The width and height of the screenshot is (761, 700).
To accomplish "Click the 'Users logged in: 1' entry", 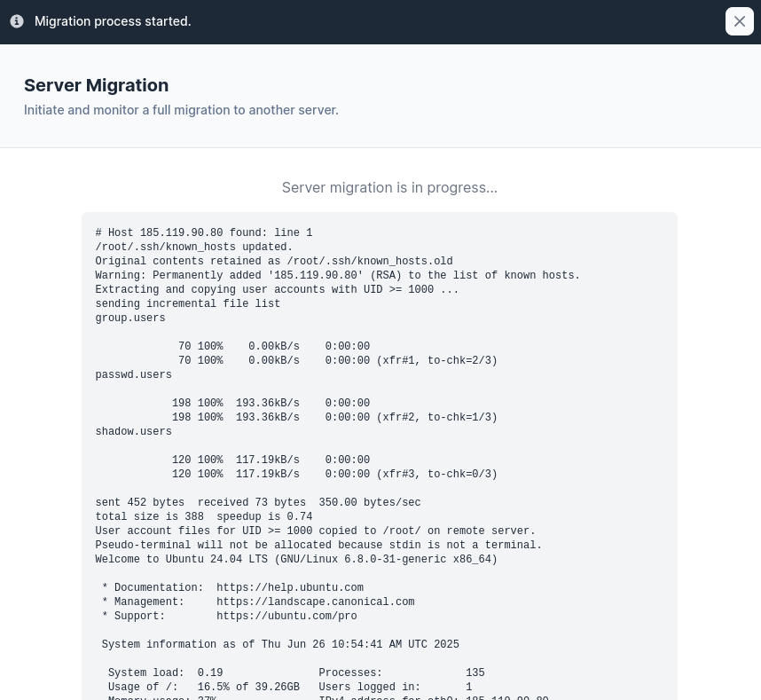I will pos(395,687).
